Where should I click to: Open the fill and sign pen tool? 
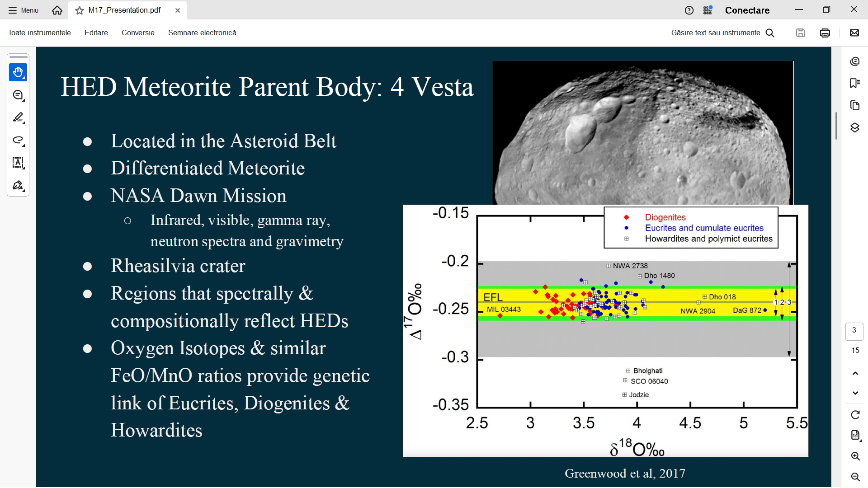18,185
